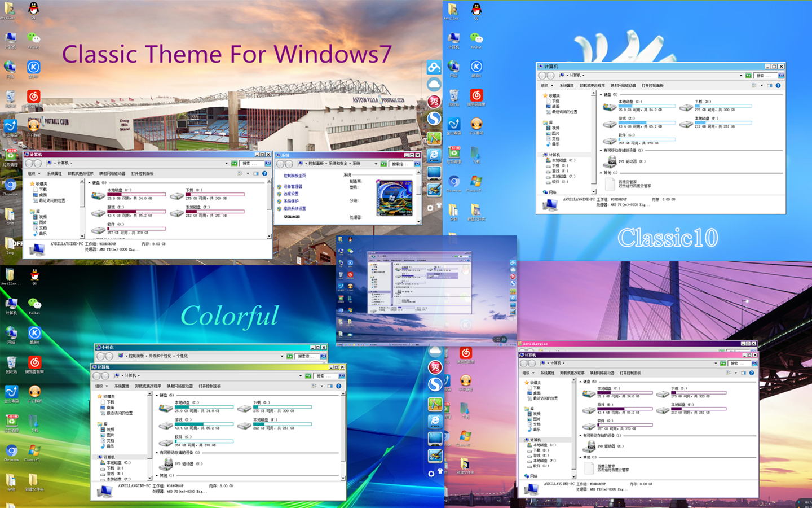Toggle the preview pane in the Classic10 window
The width and height of the screenshot is (812, 508).
coord(770,85)
